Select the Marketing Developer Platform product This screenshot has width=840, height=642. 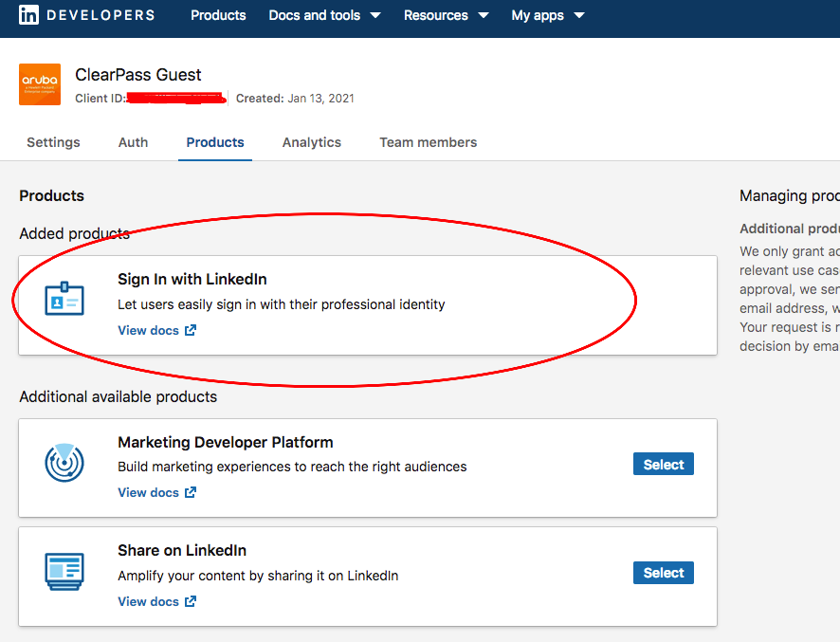point(664,464)
